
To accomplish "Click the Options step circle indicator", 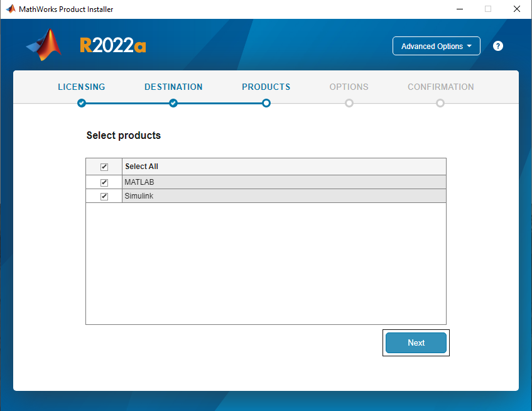I will [349, 103].
